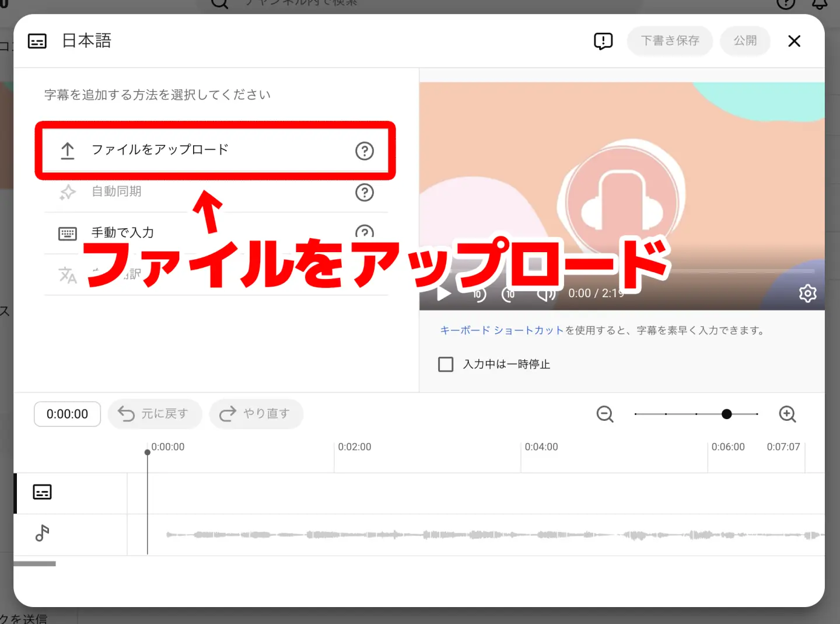The image size is (840, 624).
Task: Rewind the video 10 seconds
Action: point(478,294)
